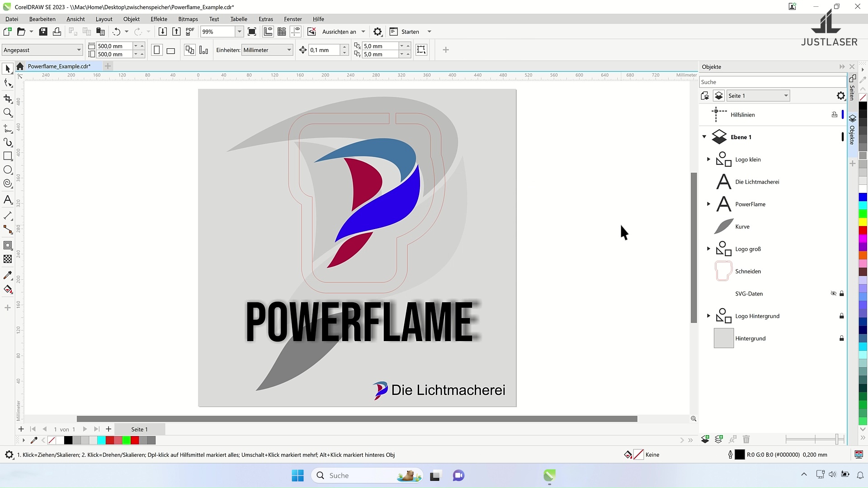Unlock the Hintergrund object

841,338
